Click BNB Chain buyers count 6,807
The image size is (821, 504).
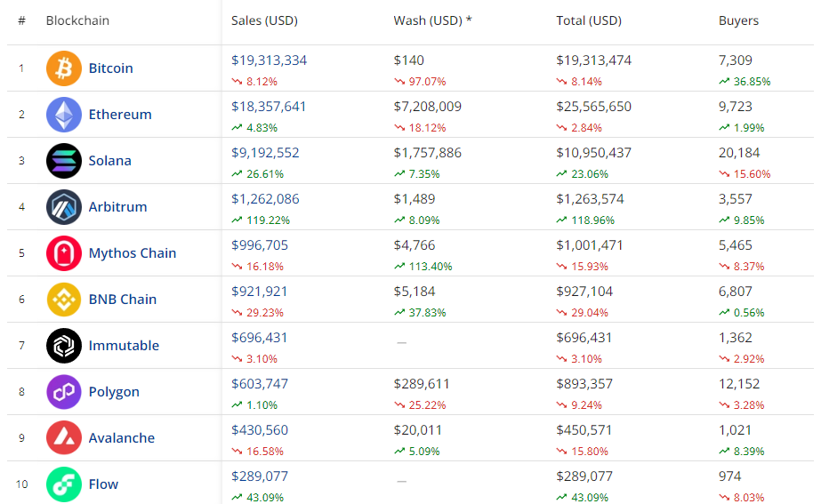click(x=735, y=292)
